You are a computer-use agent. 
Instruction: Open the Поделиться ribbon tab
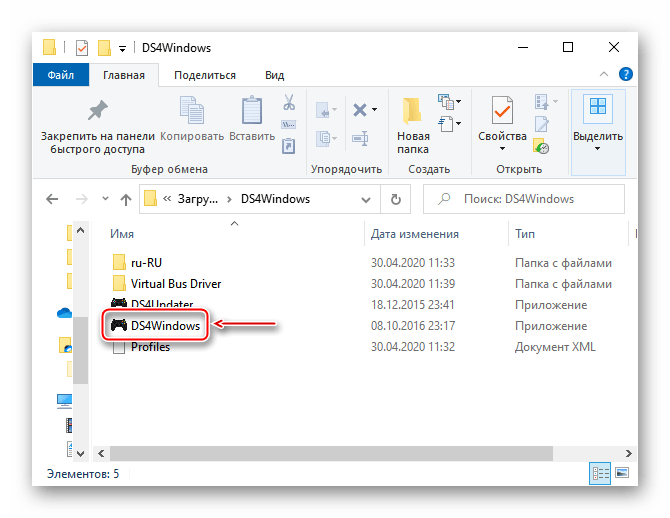[x=205, y=75]
